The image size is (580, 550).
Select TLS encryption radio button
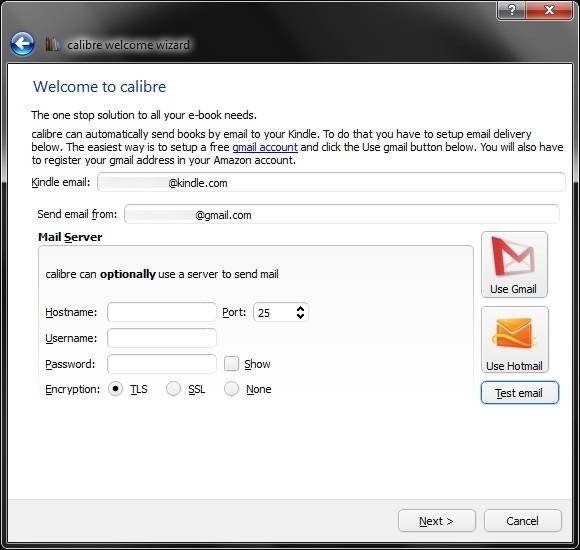115,389
